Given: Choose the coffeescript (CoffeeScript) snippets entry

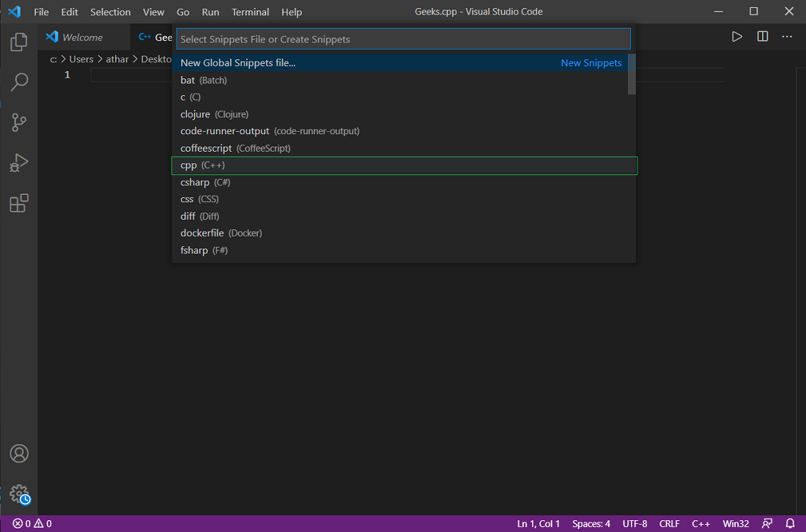Looking at the screenshot, I should [400, 148].
